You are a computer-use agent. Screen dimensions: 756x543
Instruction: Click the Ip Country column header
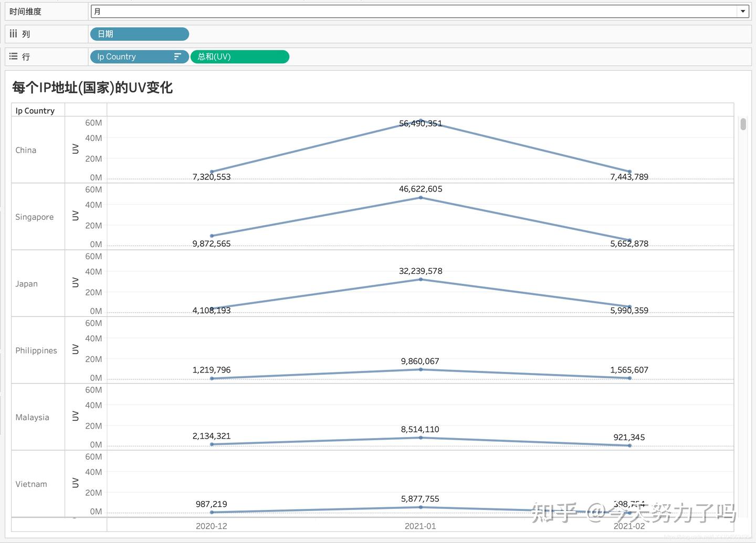pyautogui.click(x=35, y=111)
